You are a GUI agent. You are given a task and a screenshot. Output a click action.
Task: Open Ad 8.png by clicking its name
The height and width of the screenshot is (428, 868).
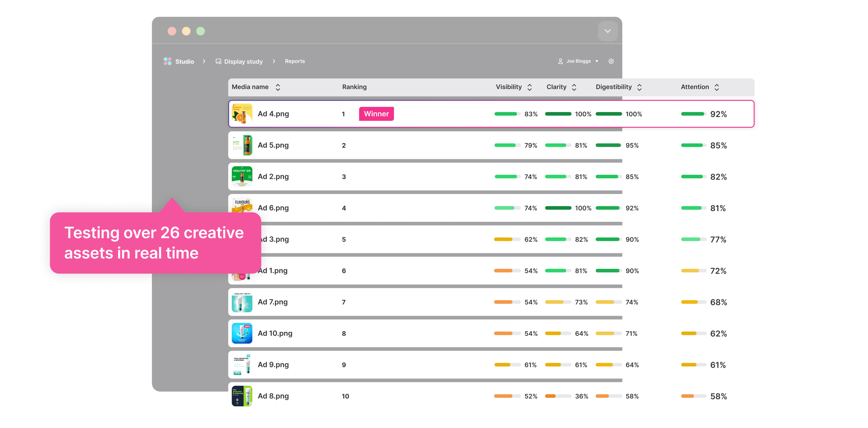(273, 396)
